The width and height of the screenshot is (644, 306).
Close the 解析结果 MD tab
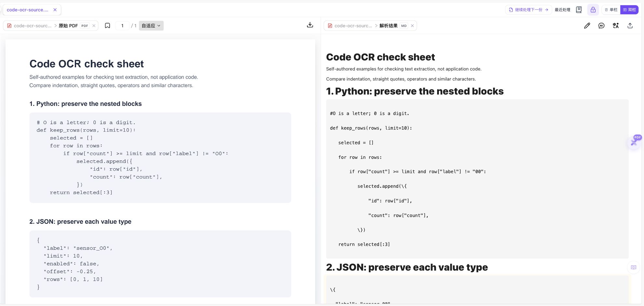coord(412,26)
